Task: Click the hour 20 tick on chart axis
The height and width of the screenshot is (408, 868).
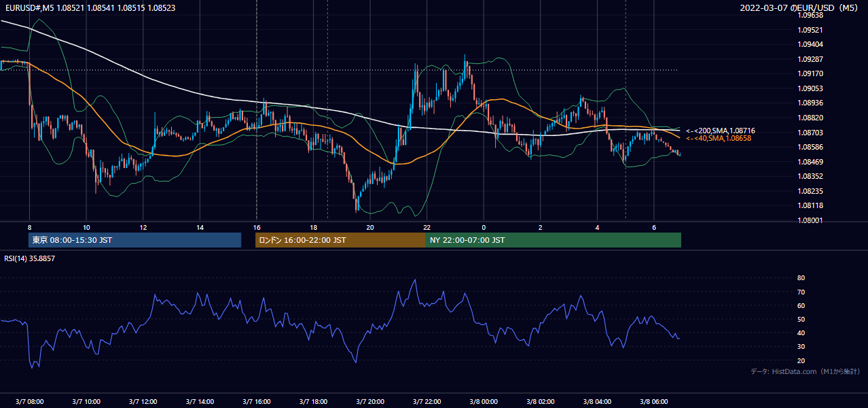Action: [370, 227]
